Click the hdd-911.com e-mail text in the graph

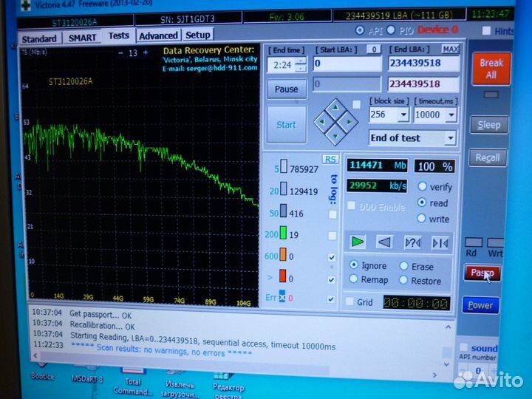tap(210, 68)
